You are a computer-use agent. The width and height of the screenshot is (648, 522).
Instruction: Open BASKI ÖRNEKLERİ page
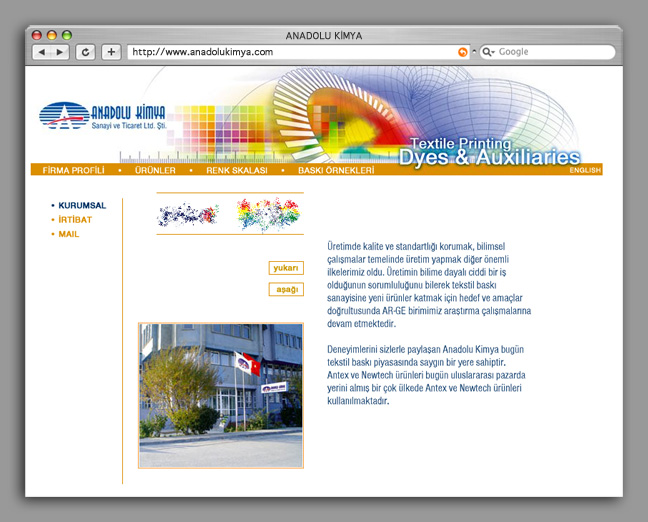336,170
